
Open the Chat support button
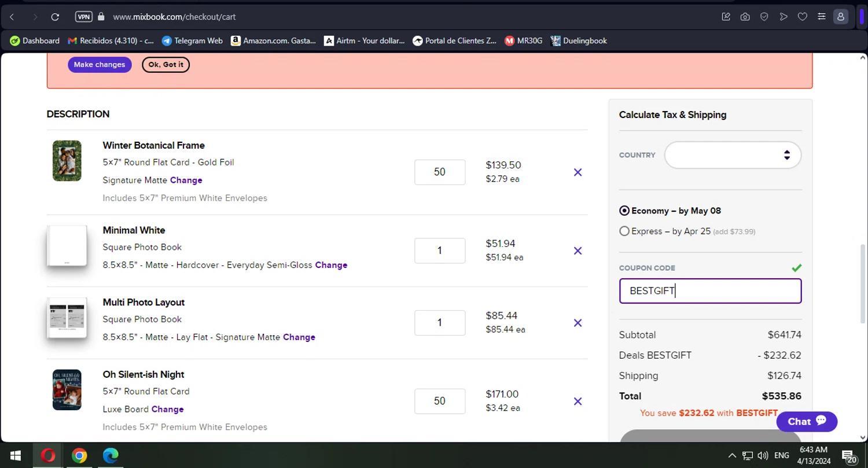(x=807, y=422)
